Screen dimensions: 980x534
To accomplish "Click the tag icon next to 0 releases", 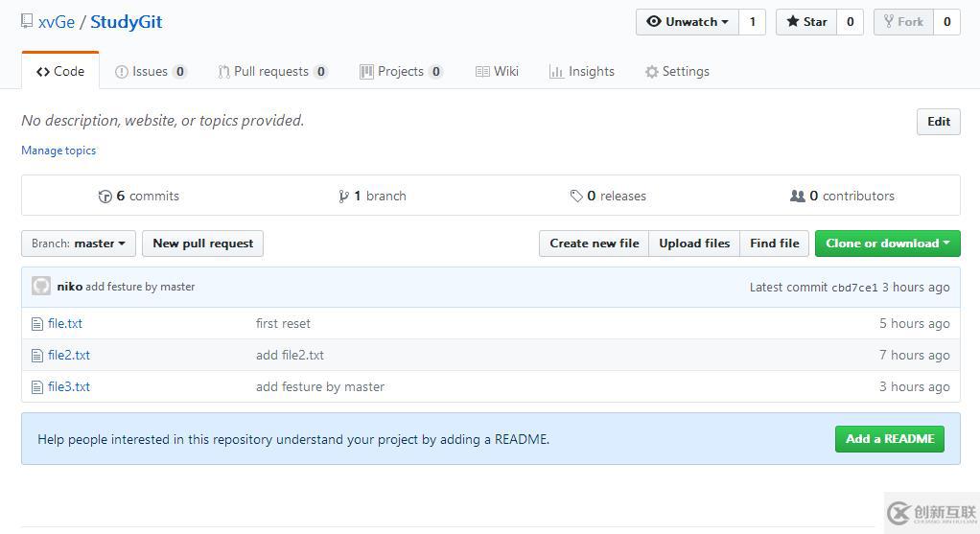I will [x=576, y=197].
